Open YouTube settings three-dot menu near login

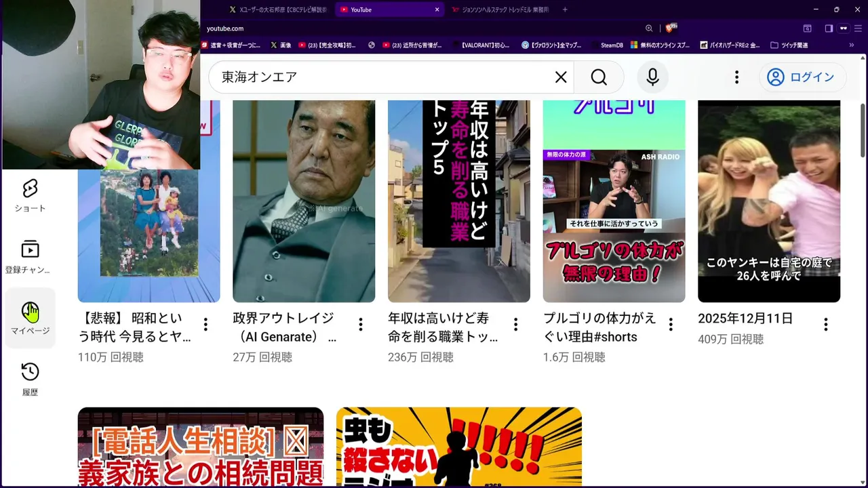coord(736,77)
